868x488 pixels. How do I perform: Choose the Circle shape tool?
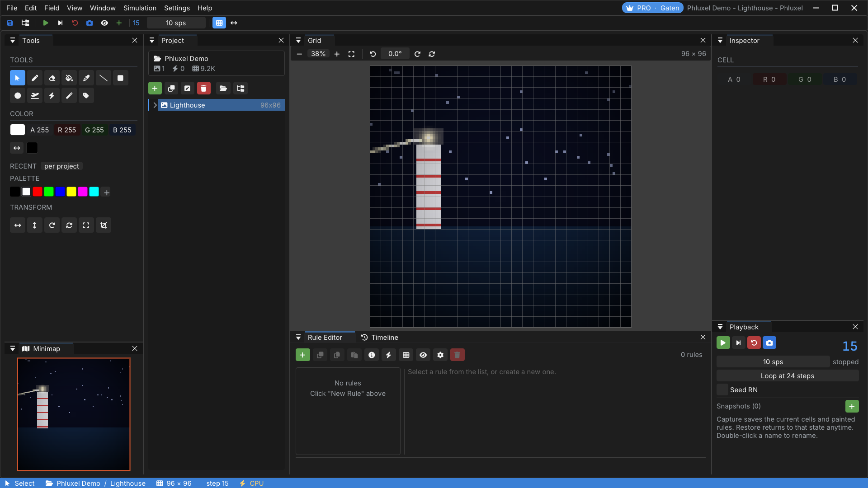point(18,96)
